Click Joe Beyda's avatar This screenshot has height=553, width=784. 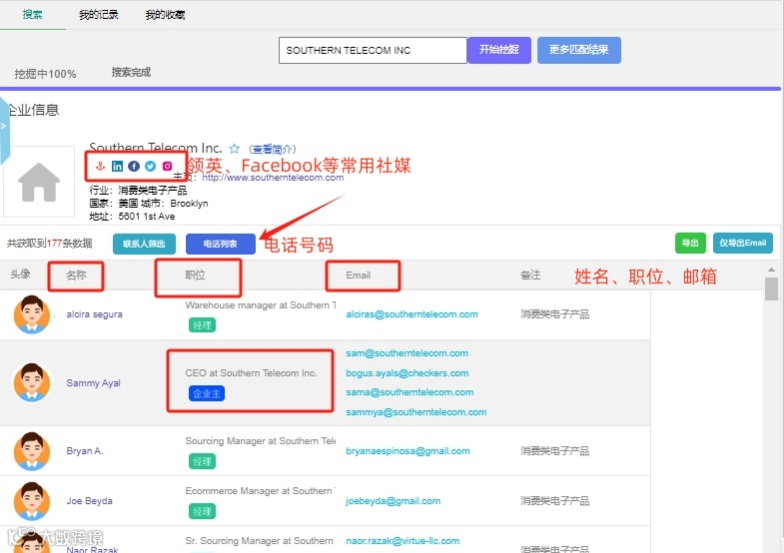(x=32, y=501)
